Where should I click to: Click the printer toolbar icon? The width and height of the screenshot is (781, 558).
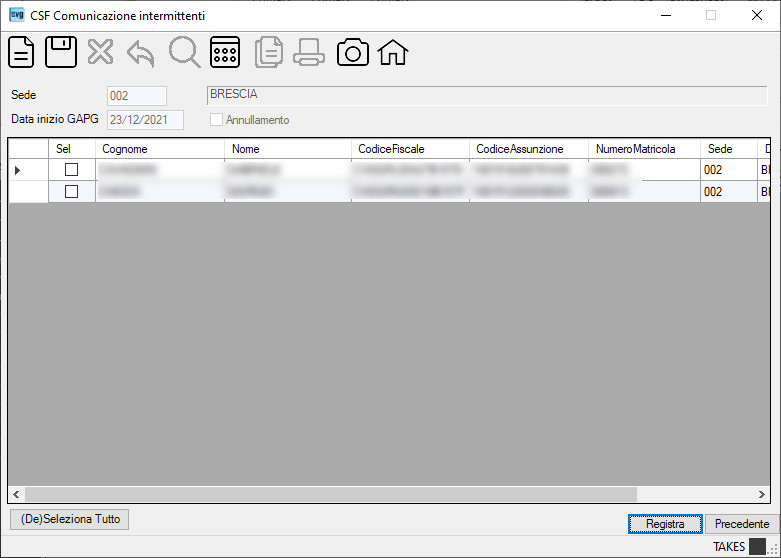tap(309, 53)
